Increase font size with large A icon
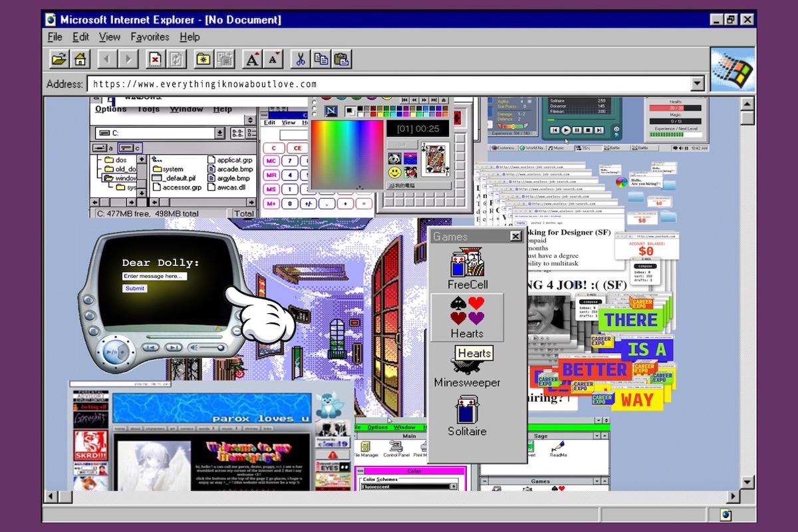Image resolution: width=798 pixels, height=532 pixels. click(x=252, y=59)
